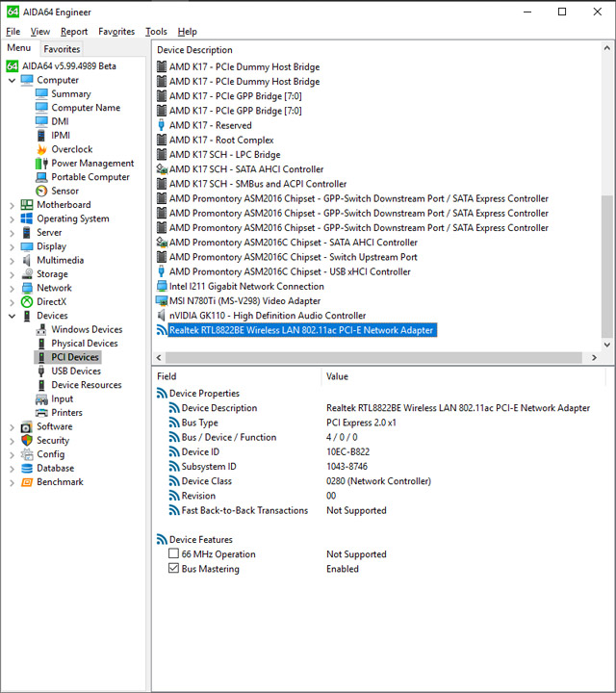Select MSI N780Ti (MS-V298) Video Adapter row
Viewport: 616px width, 693px height.
point(244,301)
